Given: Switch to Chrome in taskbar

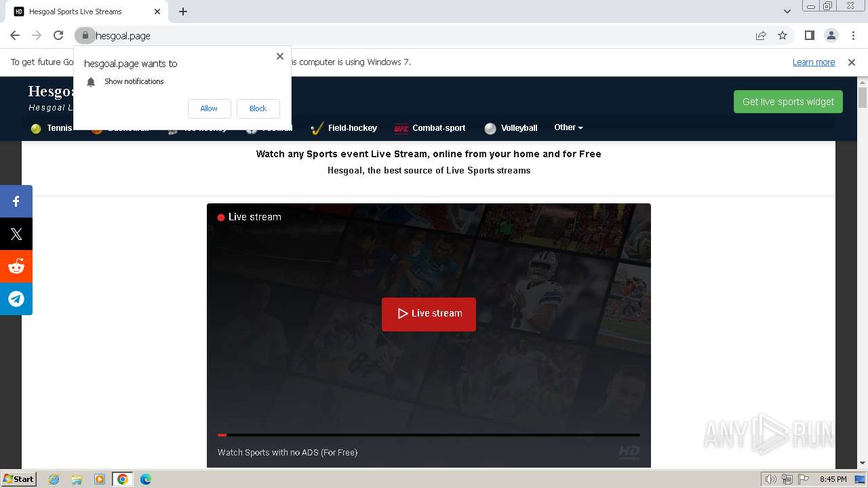Looking at the screenshot, I should 122,479.
